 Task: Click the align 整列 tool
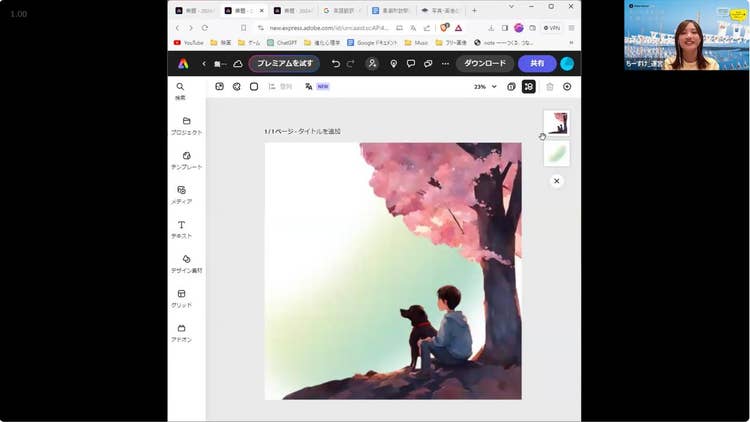click(x=280, y=87)
